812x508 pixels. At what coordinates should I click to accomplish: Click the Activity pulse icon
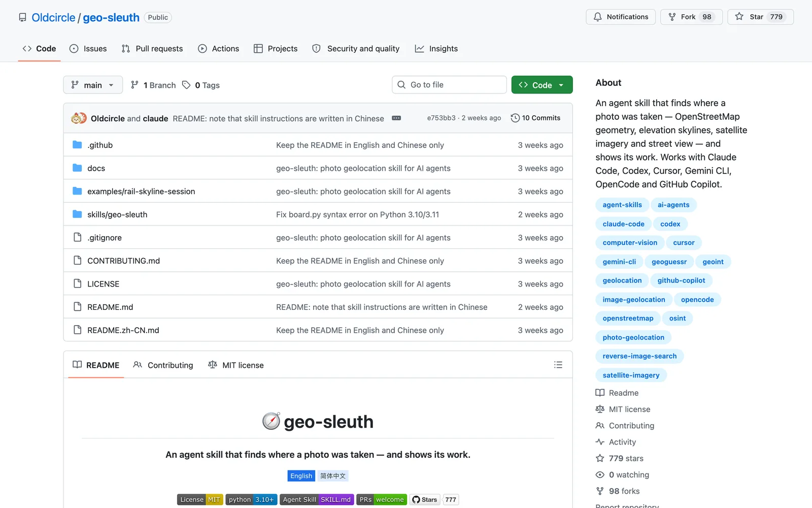tap(600, 442)
